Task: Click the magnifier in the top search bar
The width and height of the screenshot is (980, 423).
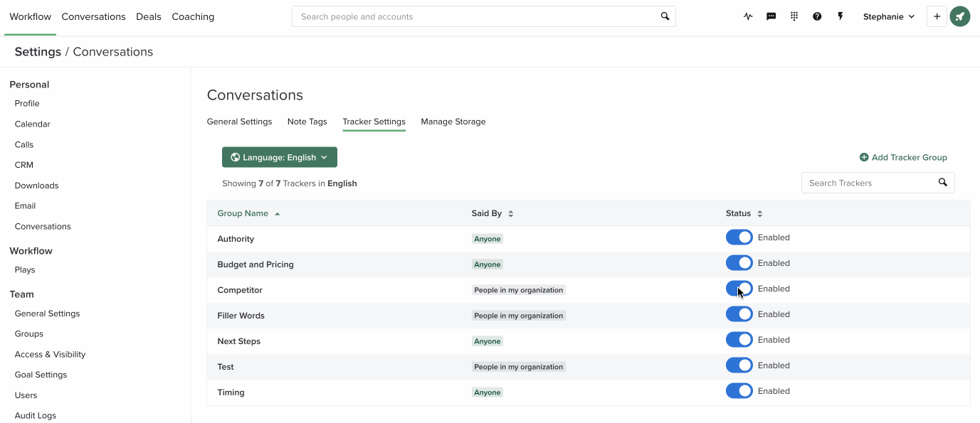Action: (664, 16)
